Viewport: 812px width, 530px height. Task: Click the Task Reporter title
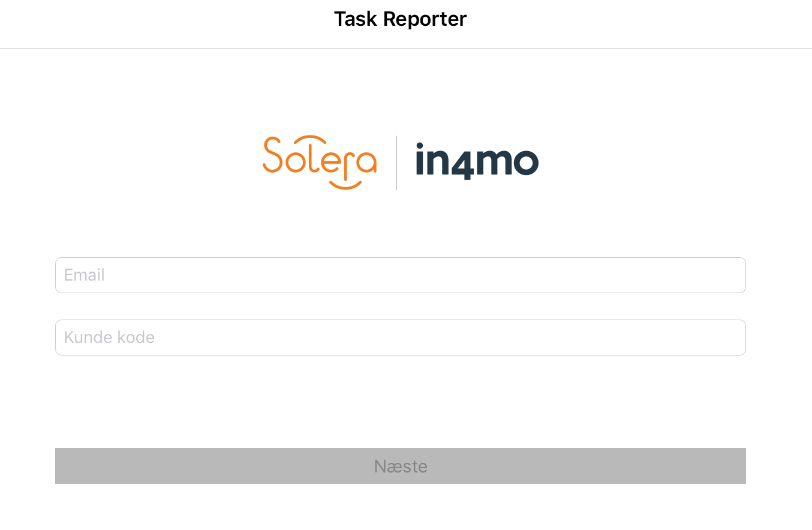400,19
